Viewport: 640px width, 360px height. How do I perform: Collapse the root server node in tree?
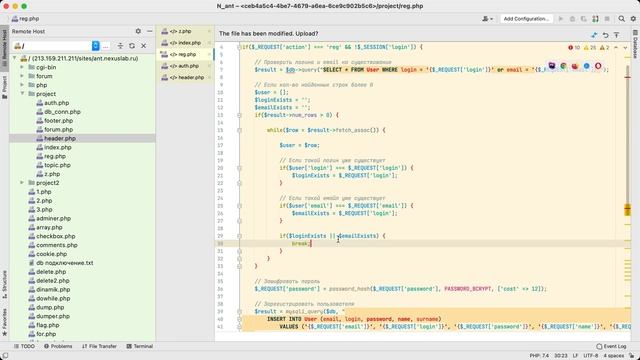15,58
